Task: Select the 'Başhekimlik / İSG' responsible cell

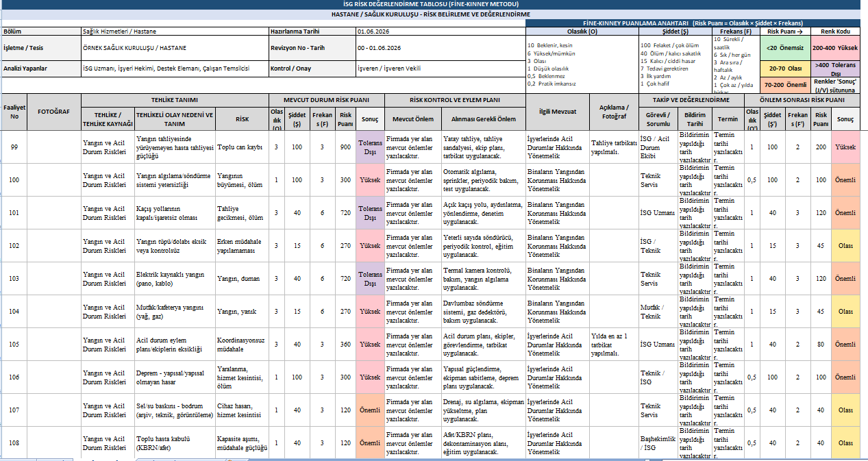Action: (658, 443)
